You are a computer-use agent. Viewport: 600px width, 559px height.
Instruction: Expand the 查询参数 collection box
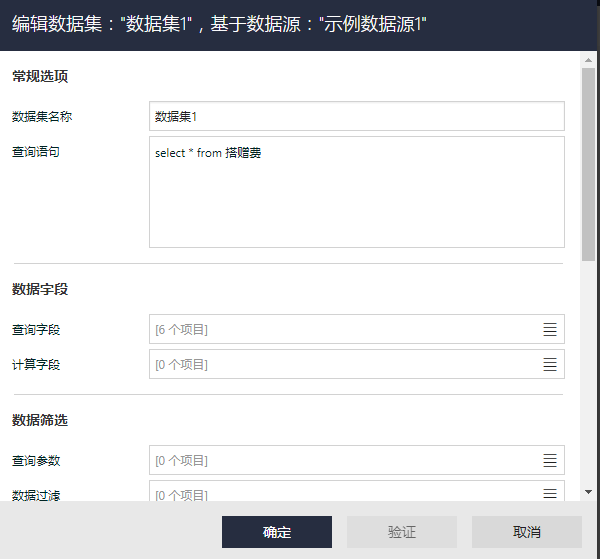pyautogui.click(x=340, y=460)
